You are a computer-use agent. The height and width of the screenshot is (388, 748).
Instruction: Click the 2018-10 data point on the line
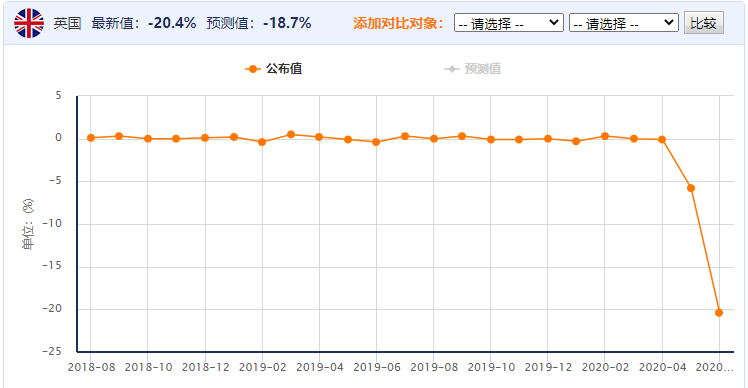click(x=148, y=139)
